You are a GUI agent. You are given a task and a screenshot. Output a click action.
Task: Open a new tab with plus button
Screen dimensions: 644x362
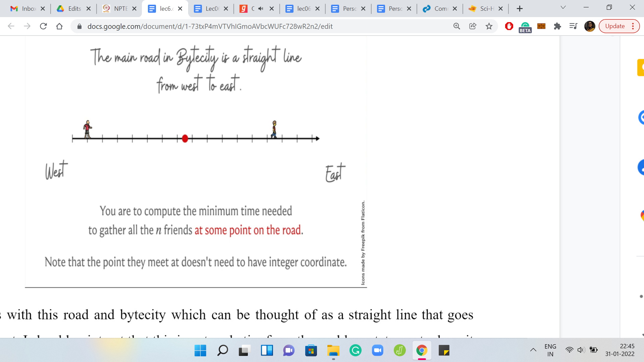[x=520, y=9]
